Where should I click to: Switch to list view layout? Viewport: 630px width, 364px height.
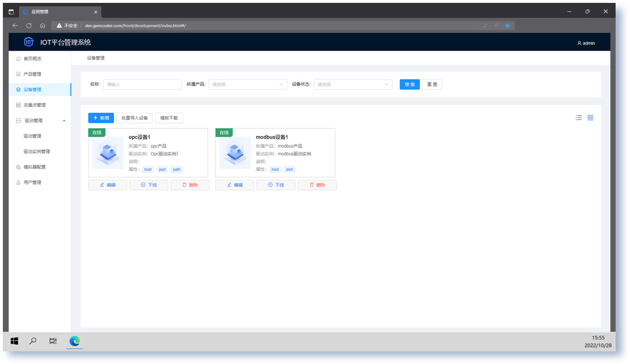click(579, 117)
